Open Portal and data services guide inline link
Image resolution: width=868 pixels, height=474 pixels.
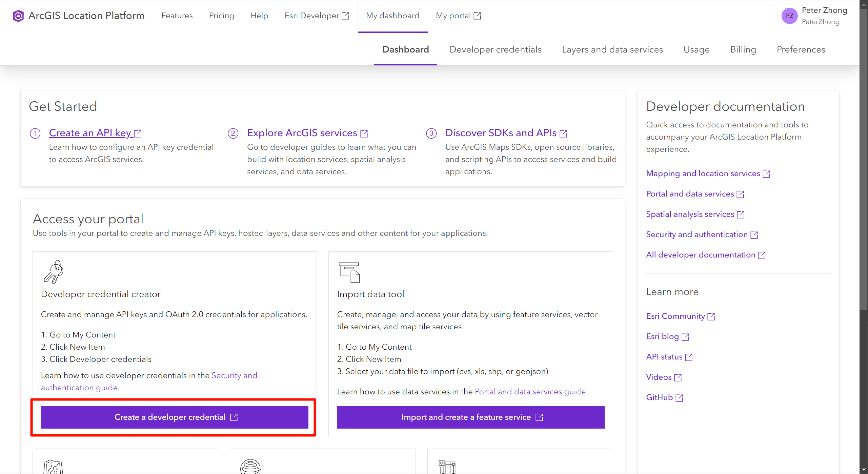[x=530, y=392]
